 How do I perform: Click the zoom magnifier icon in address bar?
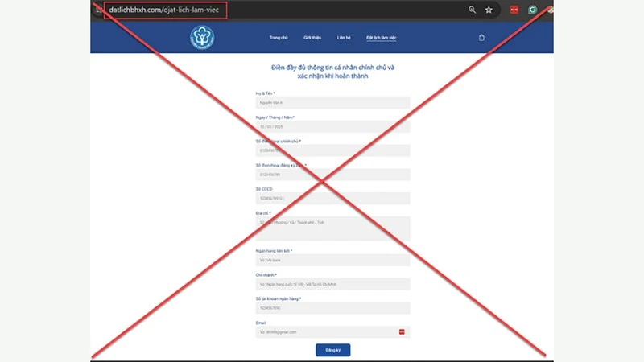[x=473, y=10]
